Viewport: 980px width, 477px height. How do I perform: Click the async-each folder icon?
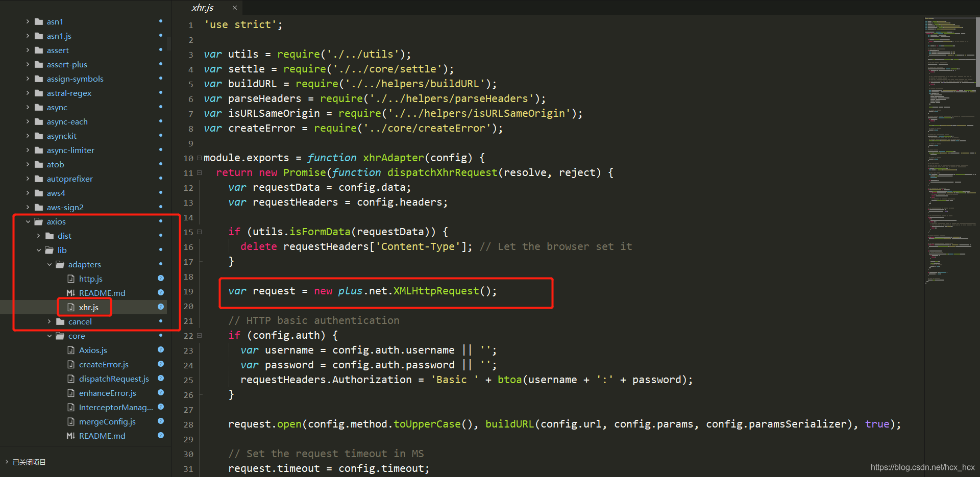[39, 121]
